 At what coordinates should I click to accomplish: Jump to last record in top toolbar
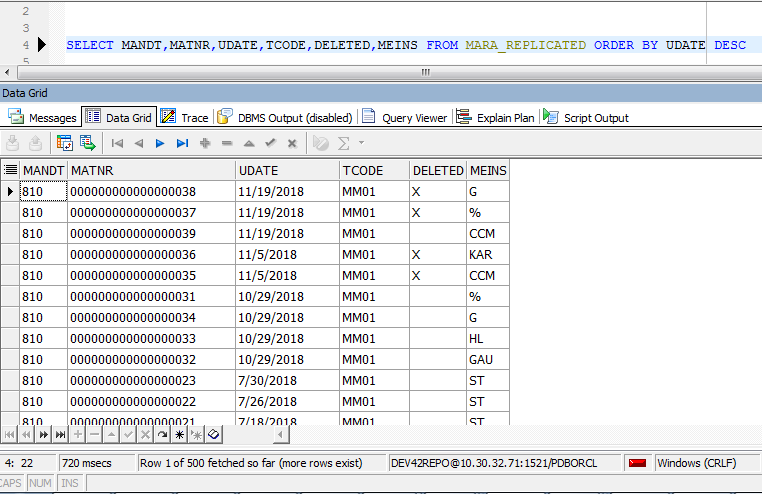[182, 143]
